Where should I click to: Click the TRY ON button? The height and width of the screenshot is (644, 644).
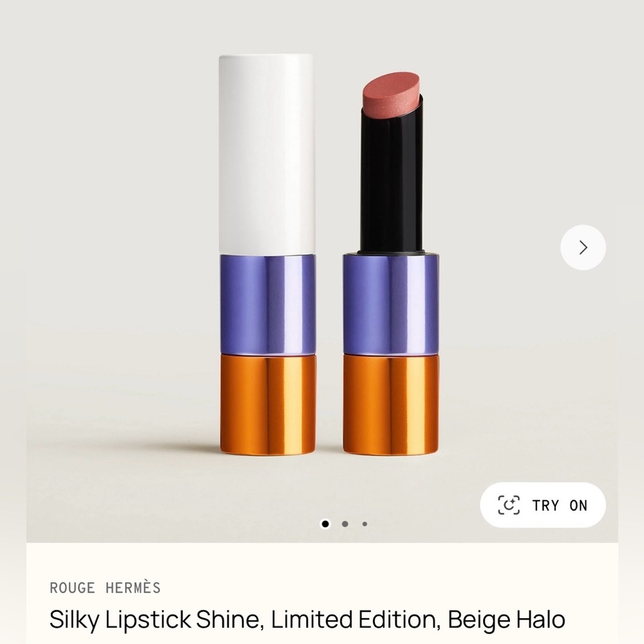coord(543,505)
